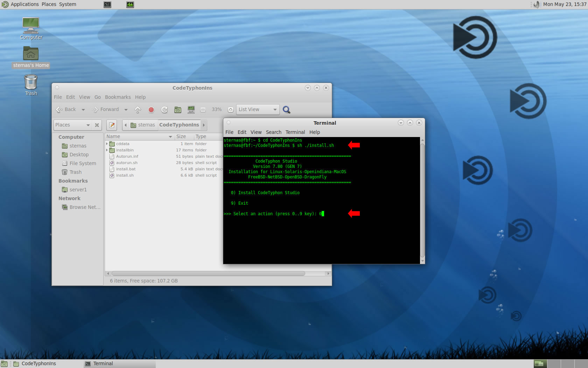Open the Terminal menu in Terminal window

295,132
